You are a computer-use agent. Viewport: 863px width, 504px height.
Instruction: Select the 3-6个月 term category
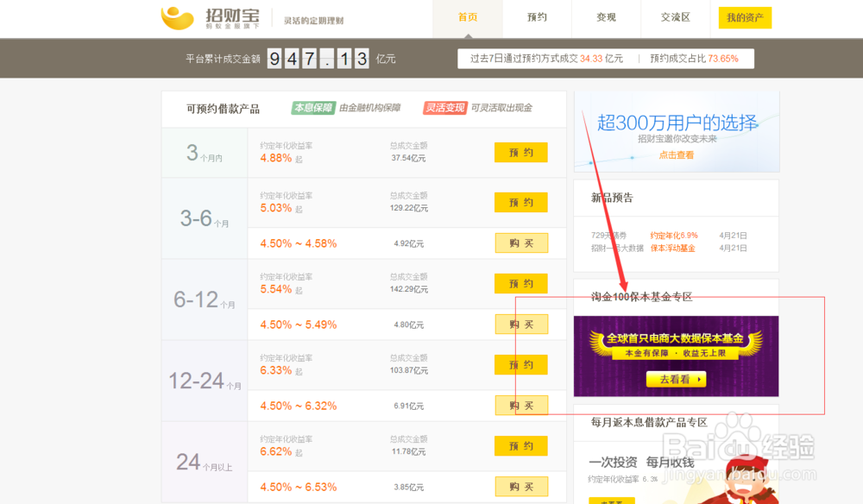(205, 218)
